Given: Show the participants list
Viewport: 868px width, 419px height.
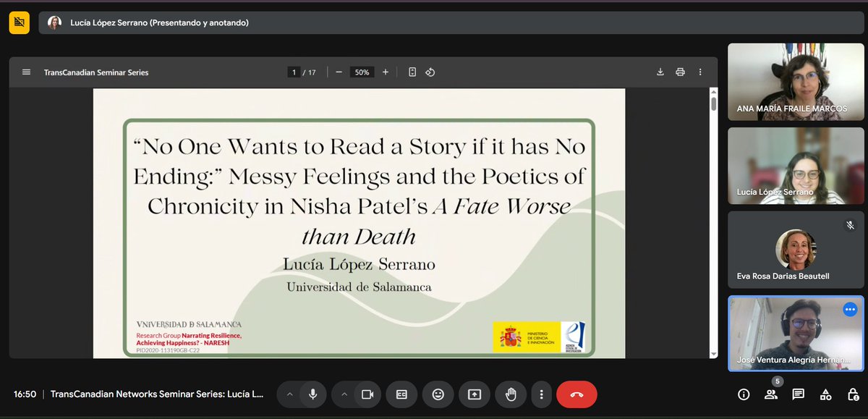Looking at the screenshot, I should pyautogui.click(x=770, y=394).
